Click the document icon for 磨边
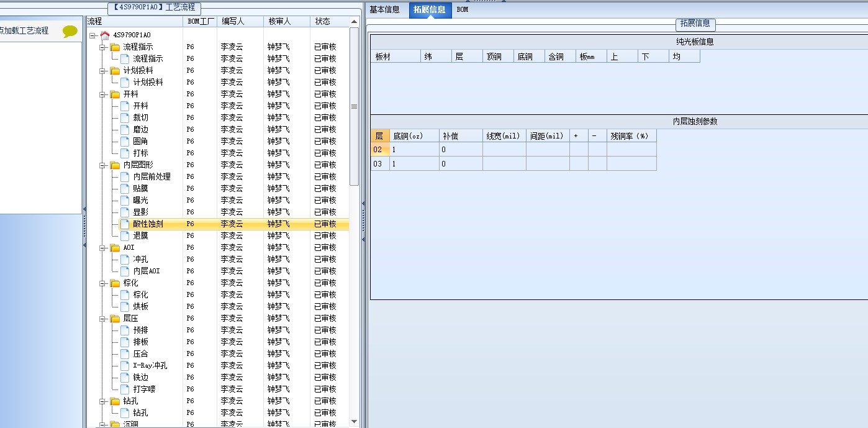 [x=125, y=129]
